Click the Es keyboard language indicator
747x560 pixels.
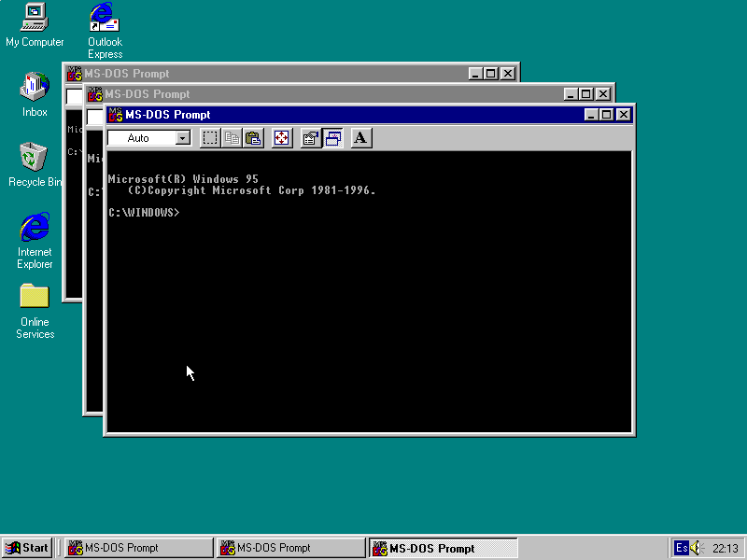point(682,548)
